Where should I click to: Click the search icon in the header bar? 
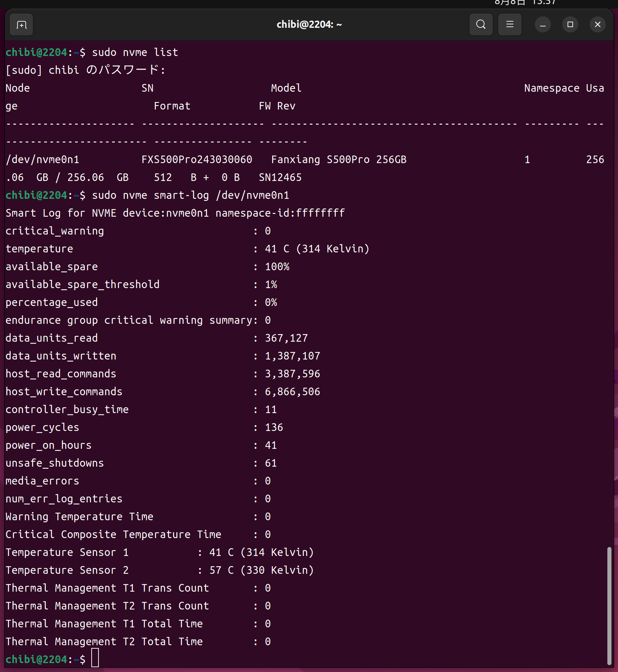[481, 25]
